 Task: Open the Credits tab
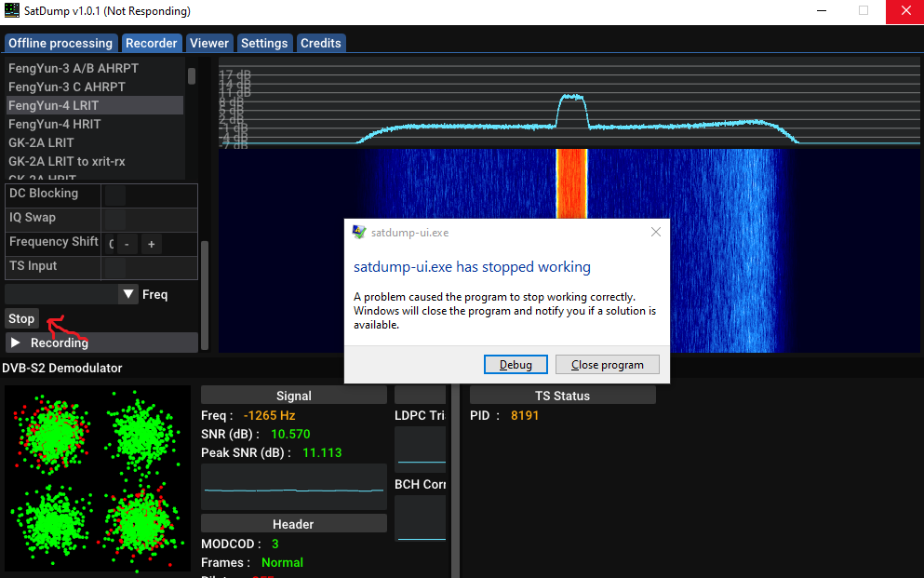[320, 43]
